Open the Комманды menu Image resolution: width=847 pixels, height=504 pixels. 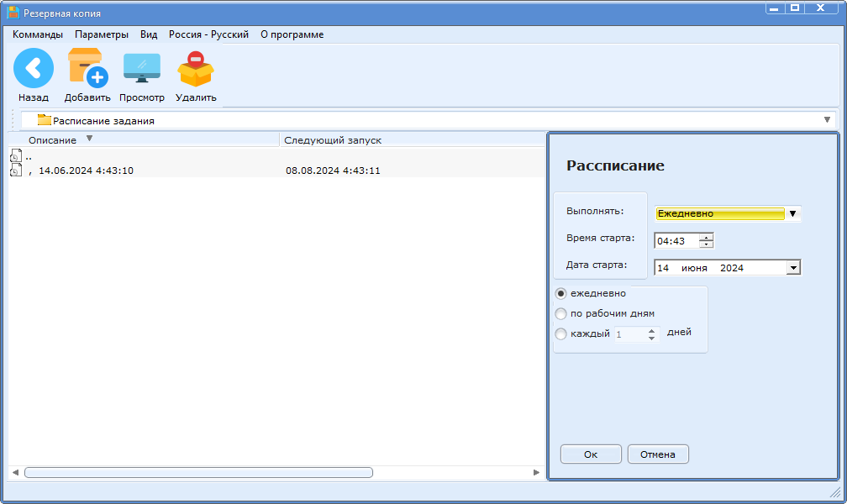(x=38, y=34)
